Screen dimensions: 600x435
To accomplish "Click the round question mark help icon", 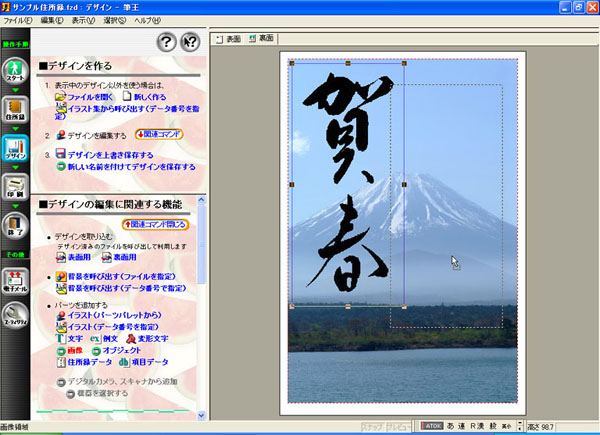I will pyautogui.click(x=166, y=42).
